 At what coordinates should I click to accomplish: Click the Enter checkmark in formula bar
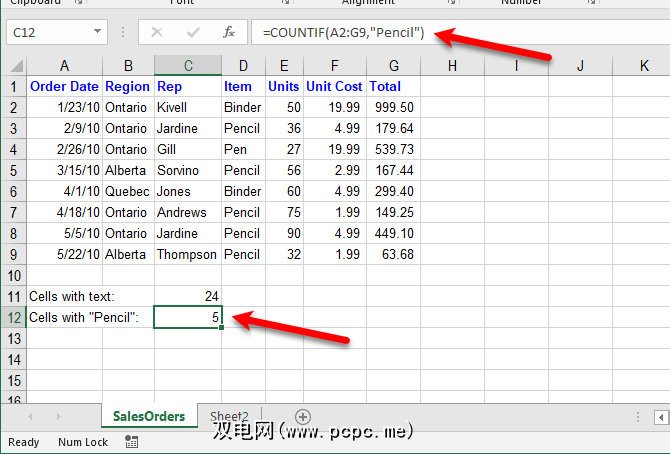[192, 32]
